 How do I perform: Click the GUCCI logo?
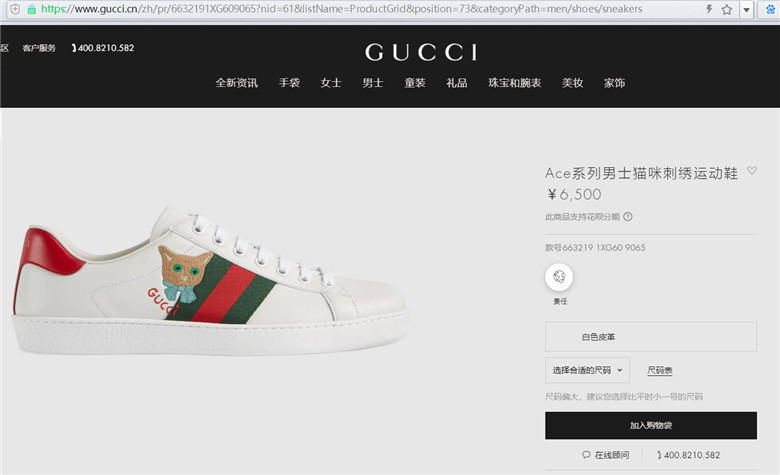click(x=421, y=52)
